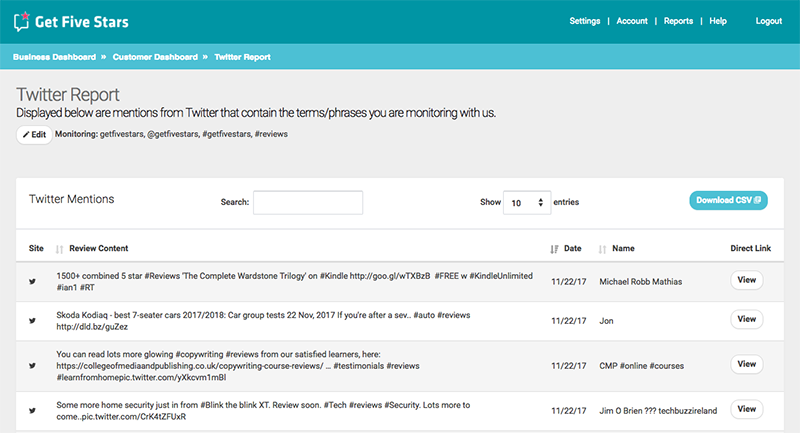View the Michael Robb Mathias tweet
The height and width of the screenshot is (433, 800).
click(x=746, y=280)
